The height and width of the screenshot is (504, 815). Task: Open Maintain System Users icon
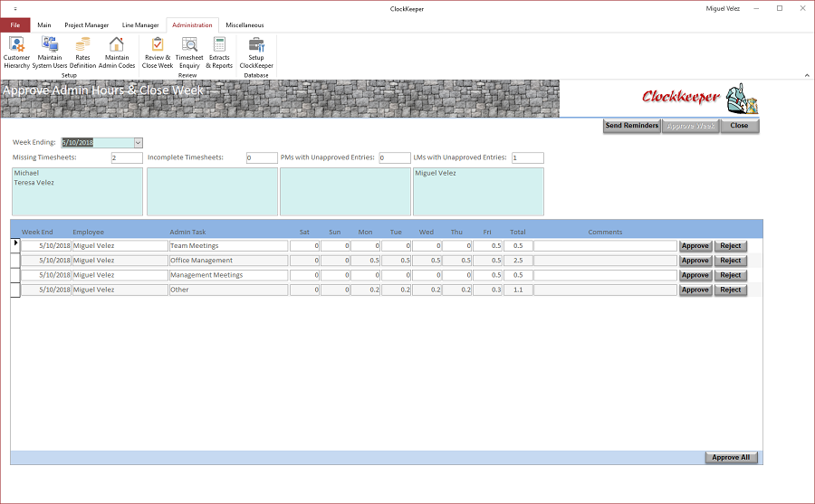point(50,52)
